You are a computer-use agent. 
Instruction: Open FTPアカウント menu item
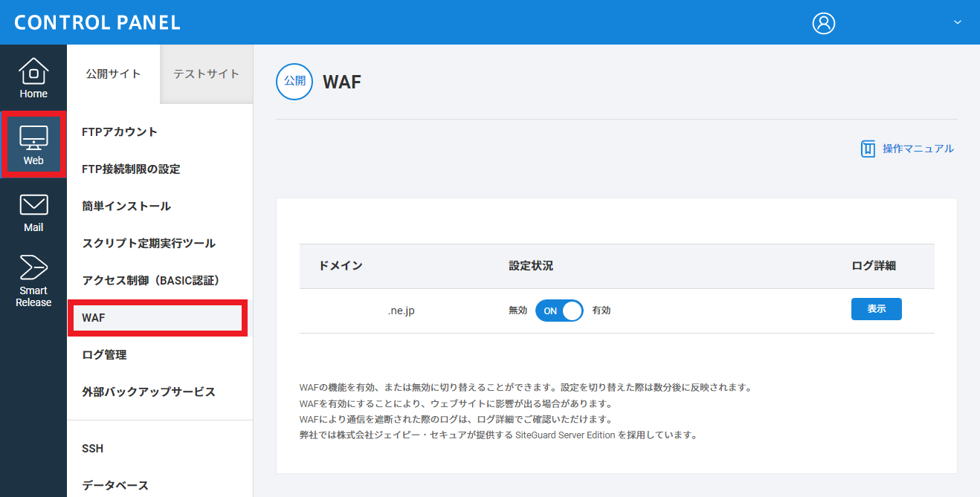pos(120,132)
